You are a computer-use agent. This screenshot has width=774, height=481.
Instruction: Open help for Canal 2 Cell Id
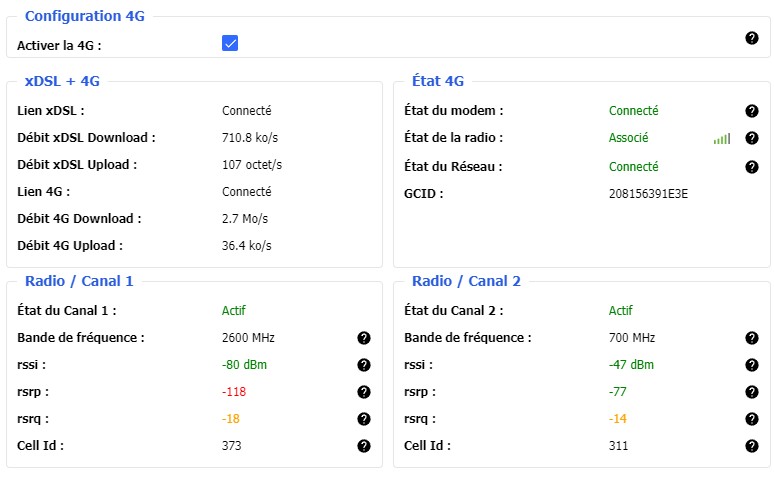(x=752, y=446)
